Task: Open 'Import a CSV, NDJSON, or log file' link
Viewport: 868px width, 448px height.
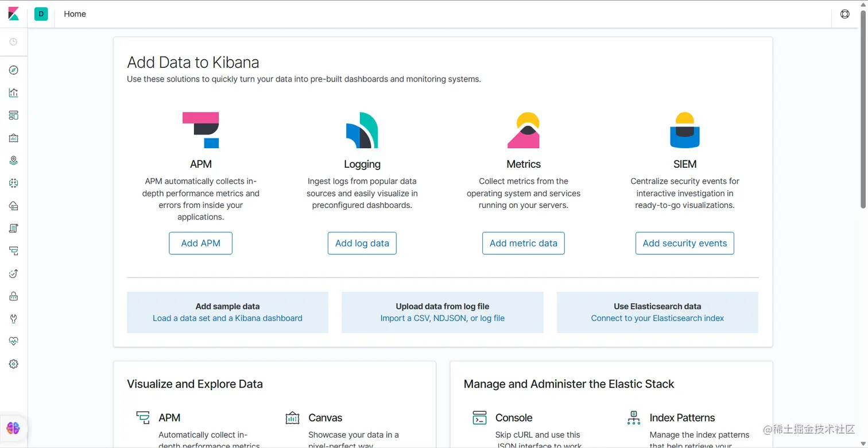Action: coord(442,318)
